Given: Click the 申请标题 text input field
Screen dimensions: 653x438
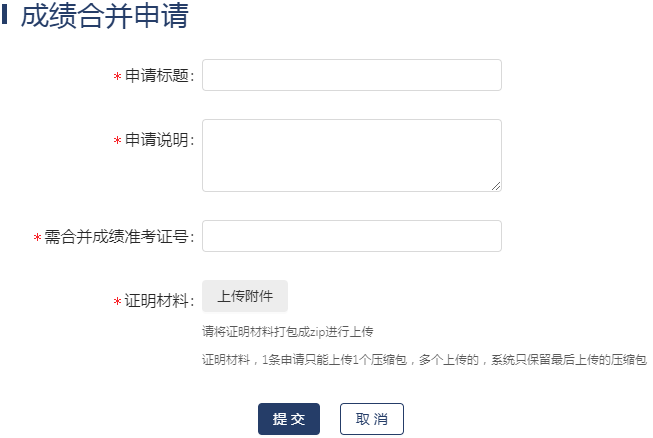Looking at the screenshot, I should [x=351, y=75].
